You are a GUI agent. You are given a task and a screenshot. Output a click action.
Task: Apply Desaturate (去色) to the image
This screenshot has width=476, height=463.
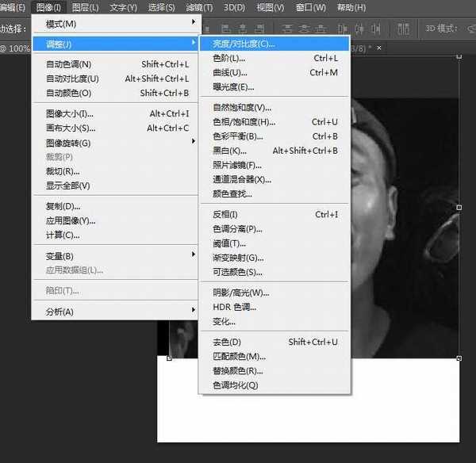[226, 342]
